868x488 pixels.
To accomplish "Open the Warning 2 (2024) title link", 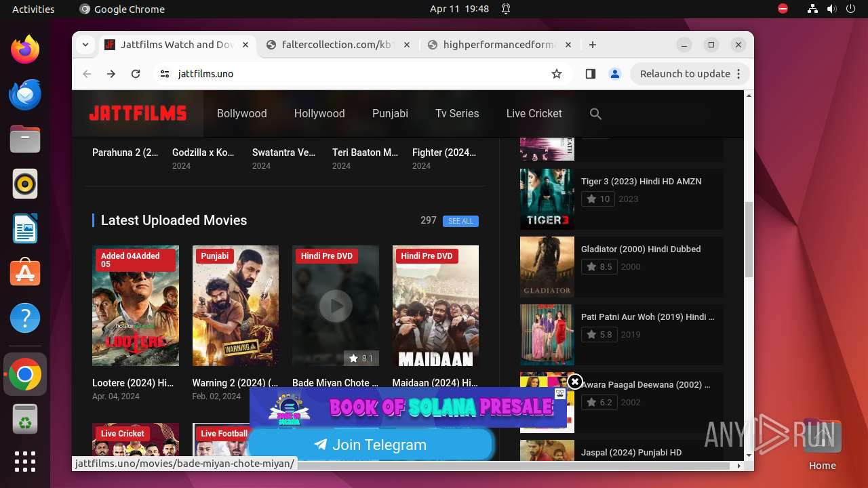I will (235, 383).
